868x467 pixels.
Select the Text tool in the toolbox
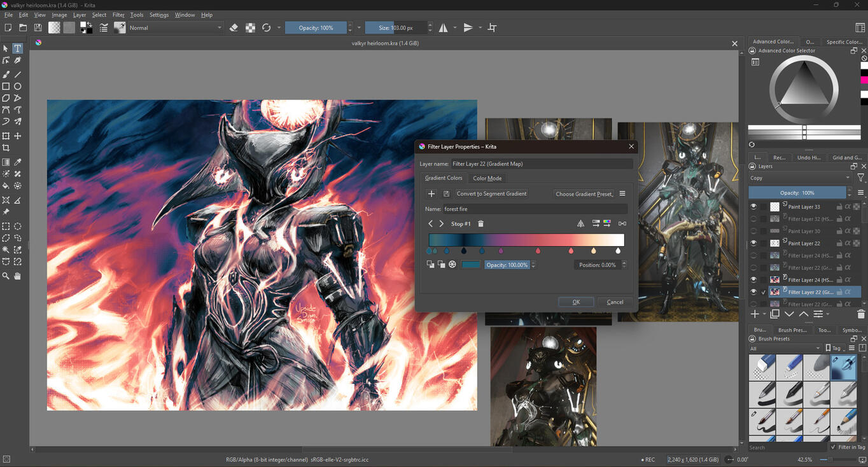18,48
